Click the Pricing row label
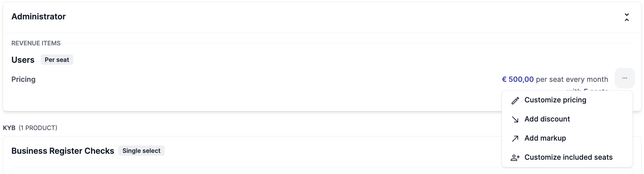The height and width of the screenshot is (174, 644). point(23,79)
